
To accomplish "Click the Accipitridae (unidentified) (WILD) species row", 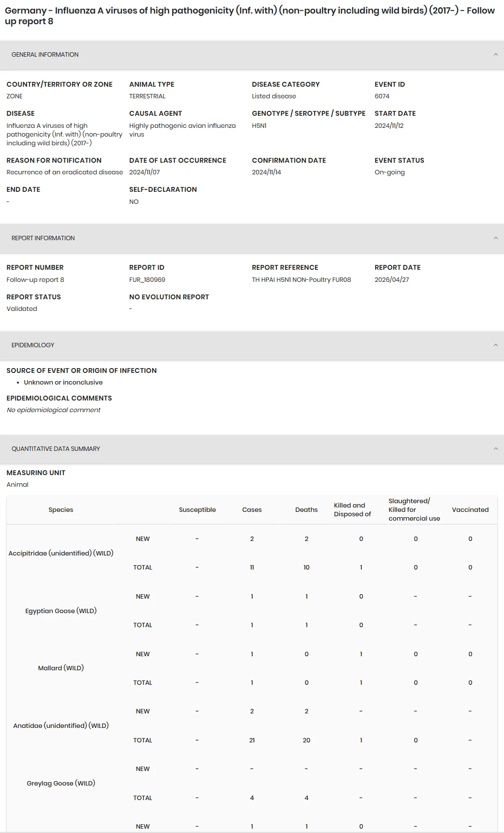I will [x=61, y=553].
